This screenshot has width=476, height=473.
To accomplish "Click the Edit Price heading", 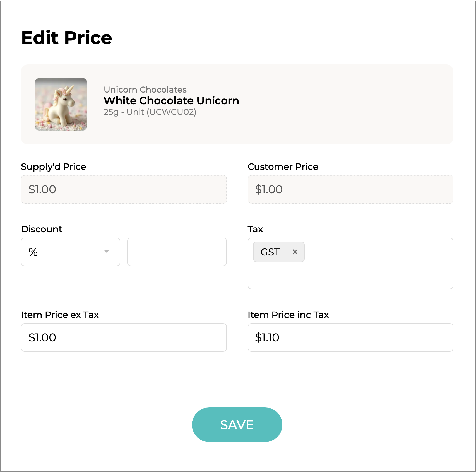I will click(x=67, y=38).
